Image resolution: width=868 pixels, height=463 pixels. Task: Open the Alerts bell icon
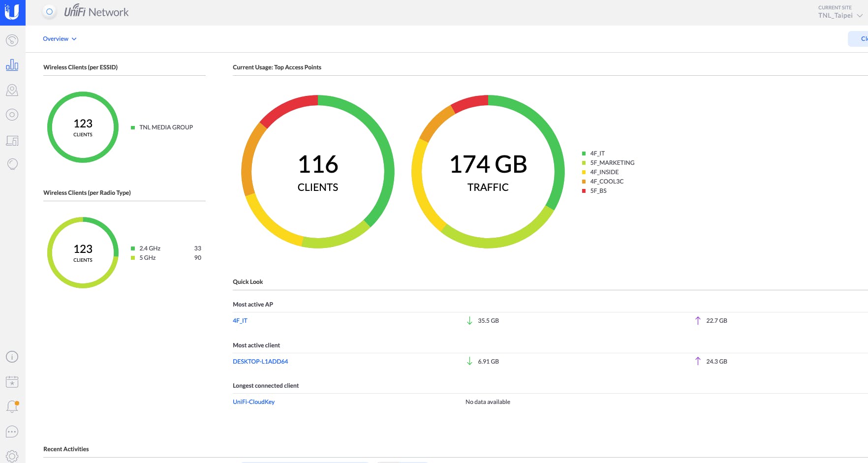click(x=12, y=406)
